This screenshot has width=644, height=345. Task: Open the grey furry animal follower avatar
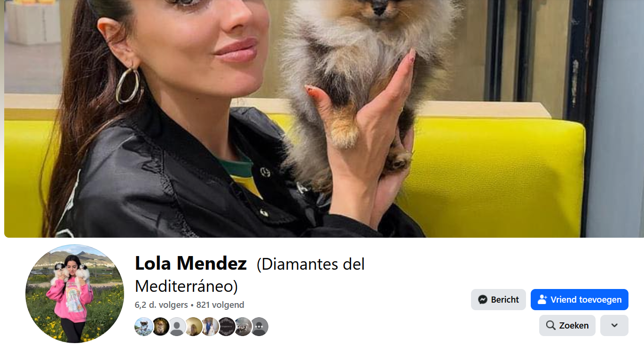click(x=243, y=327)
